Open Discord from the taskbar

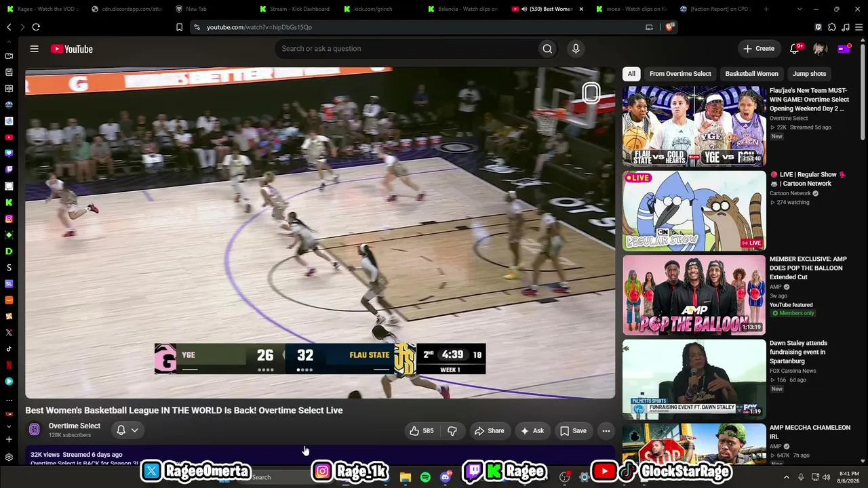446,477
